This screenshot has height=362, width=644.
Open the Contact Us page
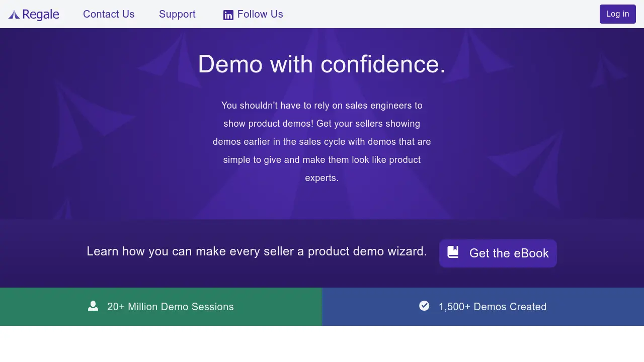[109, 14]
